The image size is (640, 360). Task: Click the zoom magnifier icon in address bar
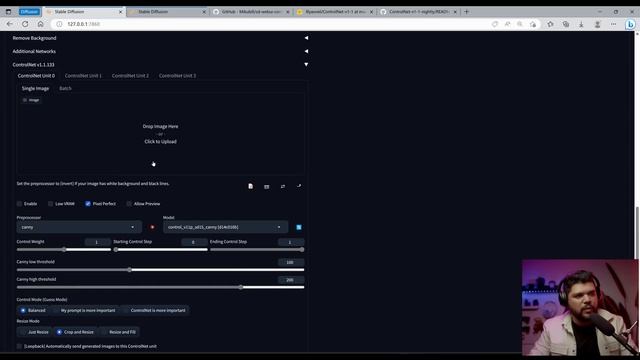(520, 24)
